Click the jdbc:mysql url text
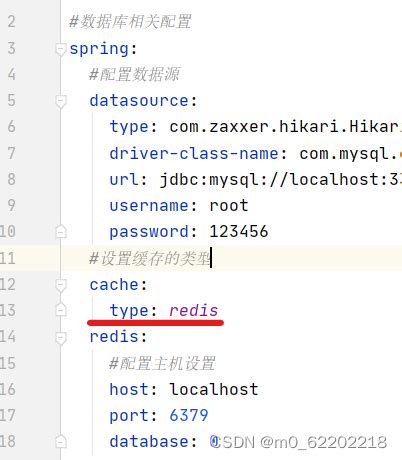402x460 pixels. click(x=281, y=180)
